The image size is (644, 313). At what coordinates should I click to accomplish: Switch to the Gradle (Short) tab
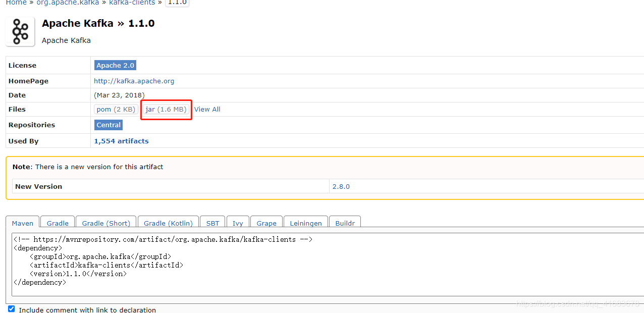[106, 223]
